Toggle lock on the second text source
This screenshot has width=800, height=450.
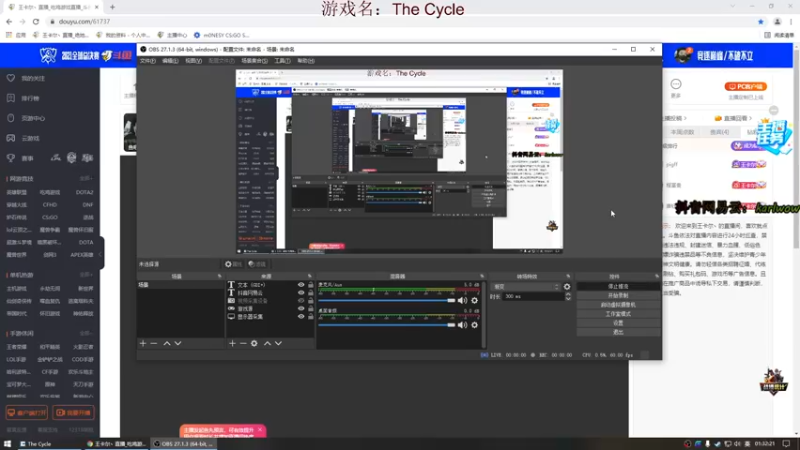point(311,293)
